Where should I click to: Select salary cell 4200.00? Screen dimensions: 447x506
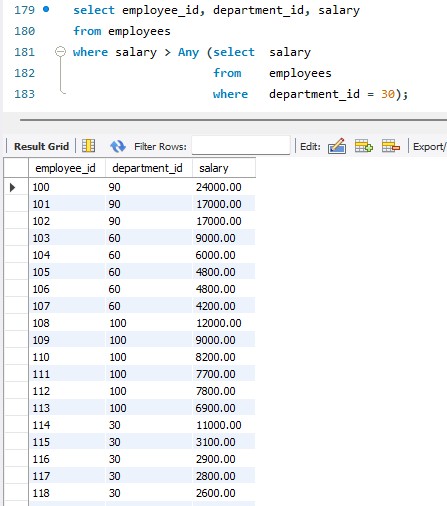[x=224, y=306]
